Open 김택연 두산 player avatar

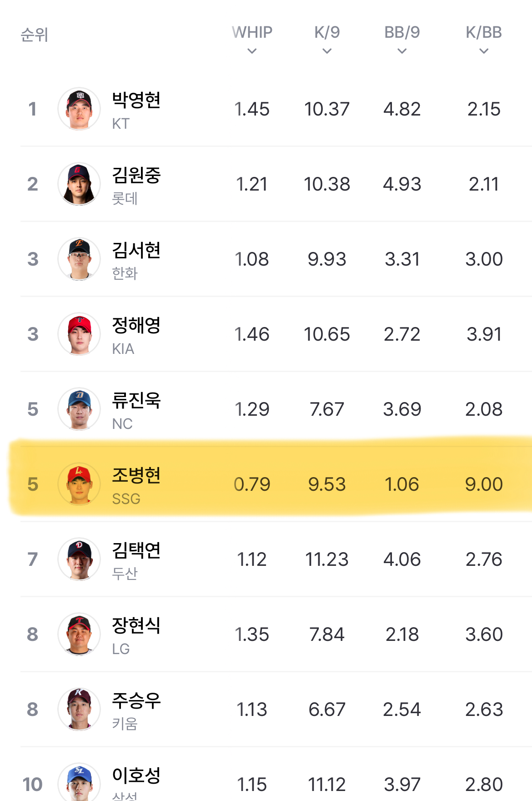tap(79, 559)
